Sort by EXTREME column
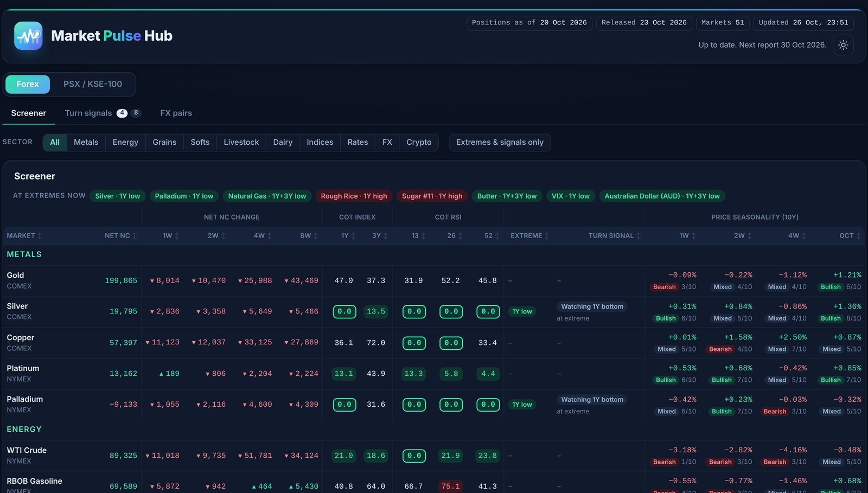 (530, 236)
